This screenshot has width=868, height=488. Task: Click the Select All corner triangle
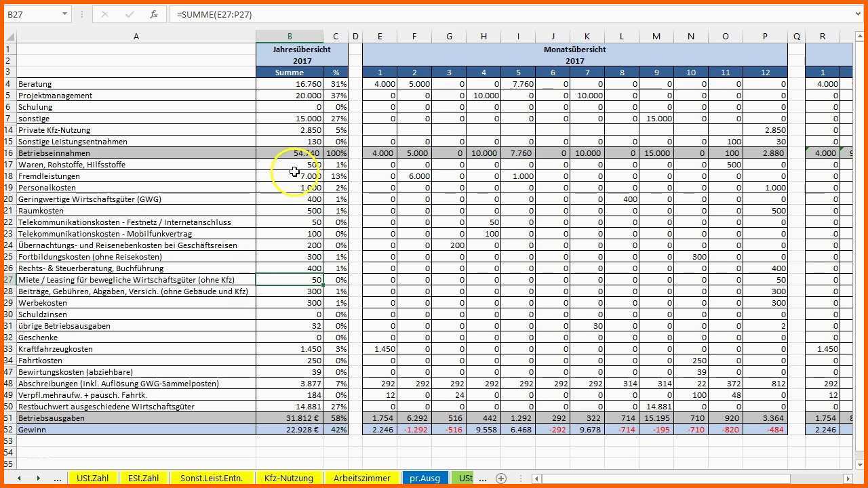[x=9, y=37]
